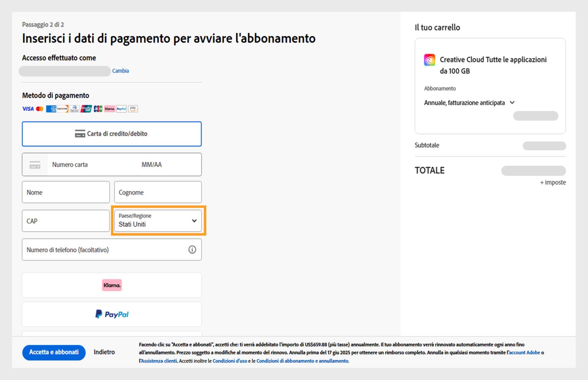This screenshot has width=588, height=380.
Task: Click the chevron next to Annuale, fatturazione anticipata
Action: pos(512,103)
